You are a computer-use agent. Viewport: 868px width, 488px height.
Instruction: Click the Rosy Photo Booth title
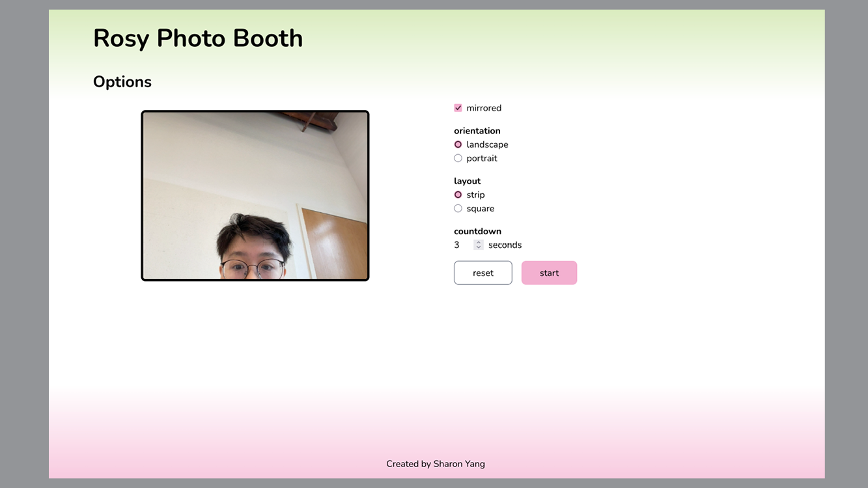click(198, 38)
